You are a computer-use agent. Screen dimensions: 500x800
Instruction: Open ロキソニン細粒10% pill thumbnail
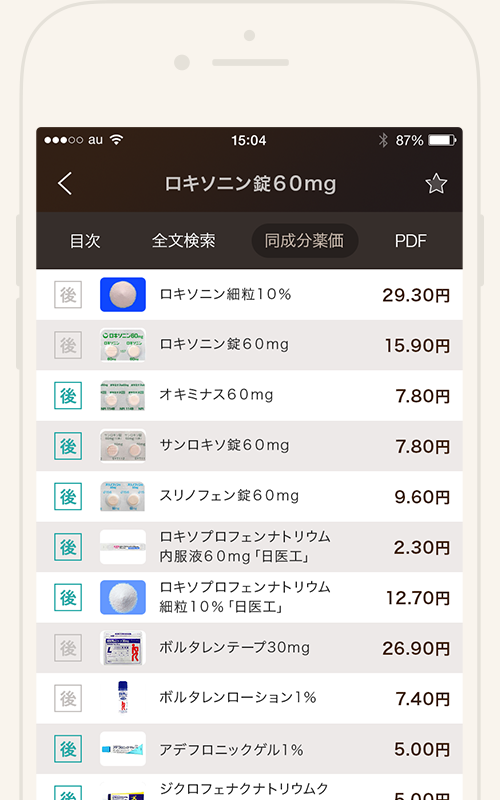[122, 294]
